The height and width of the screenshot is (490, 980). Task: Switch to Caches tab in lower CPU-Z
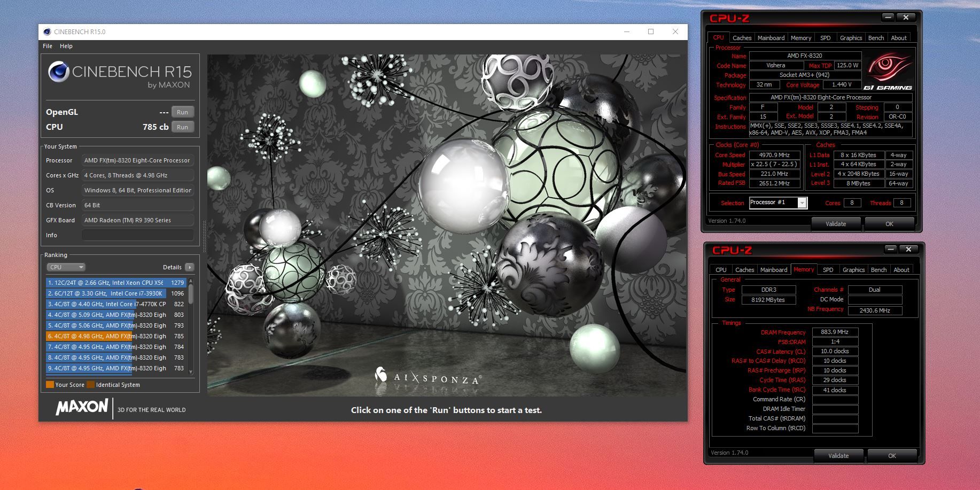pyautogui.click(x=744, y=270)
